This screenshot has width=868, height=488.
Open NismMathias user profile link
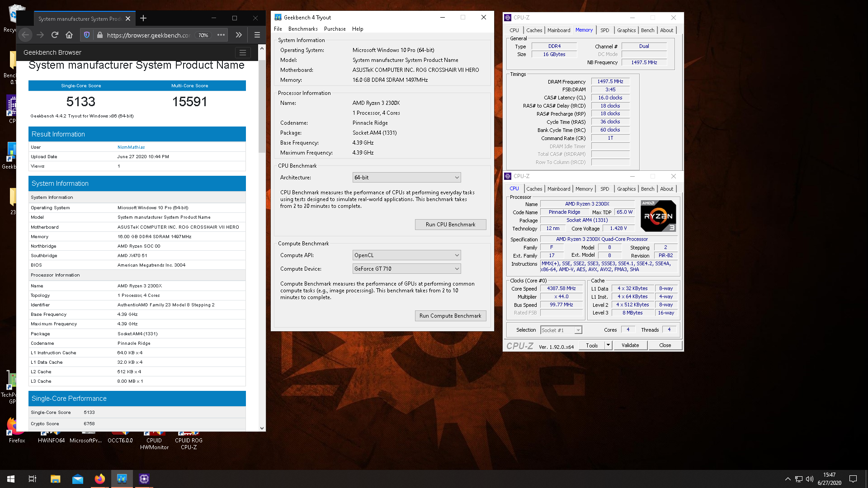point(131,147)
